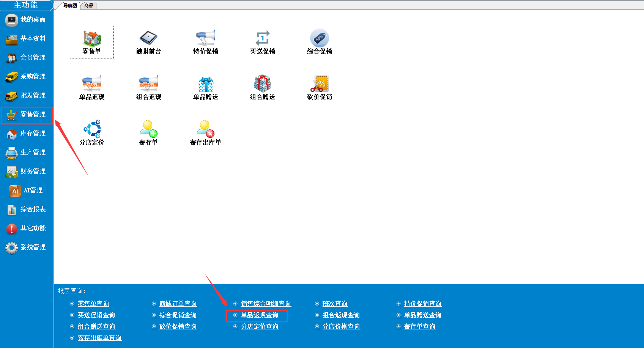
Task: Open 销售综合明细查询 report link
Action: (x=266, y=304)
